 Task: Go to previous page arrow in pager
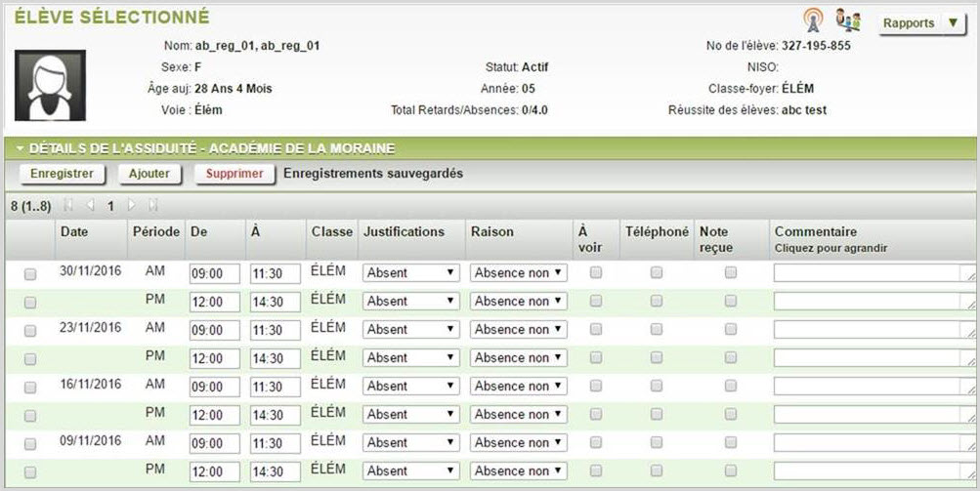click(90, 206)
